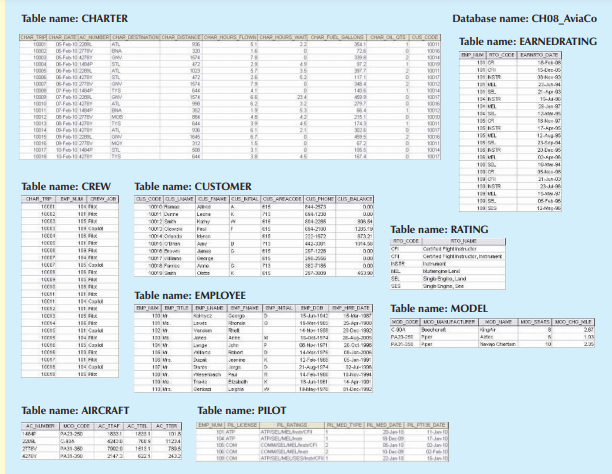Select the AC_TTAF column header
612x474 pixels.
pyautogui.click(x=108, y=426)
